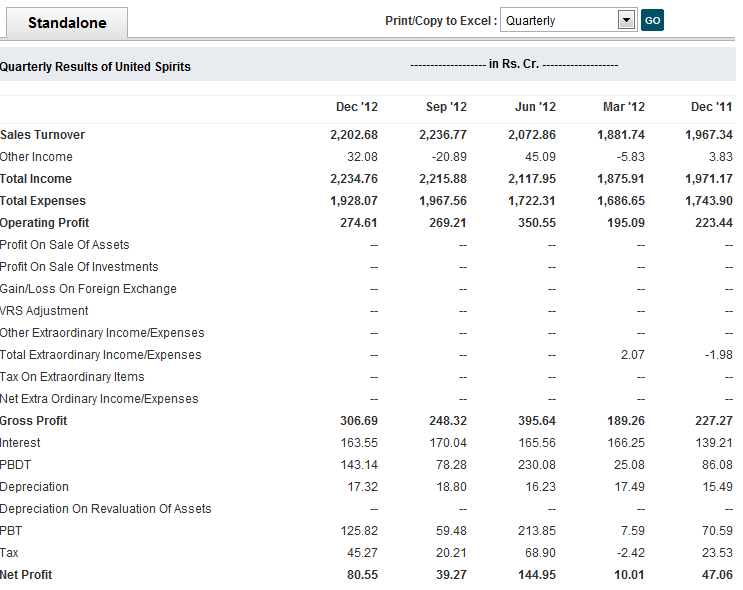
Task: Select the Total Expenses row label
Action: [43, 201]
